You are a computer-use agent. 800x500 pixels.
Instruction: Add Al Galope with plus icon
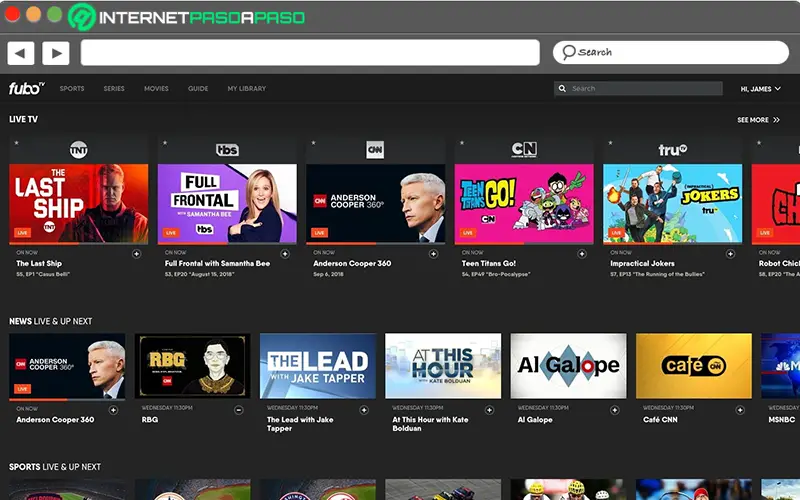click(615, 410)
